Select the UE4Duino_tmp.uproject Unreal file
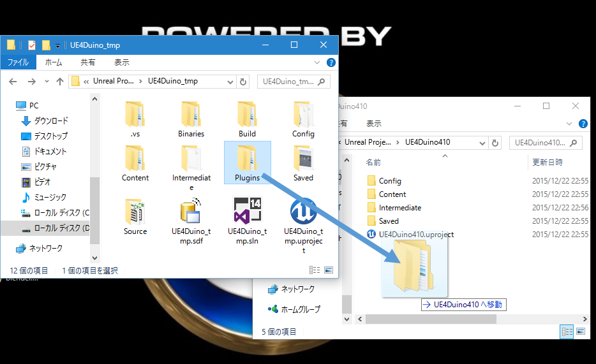Viewport: 596px width, 364px height. click(303, 226)
